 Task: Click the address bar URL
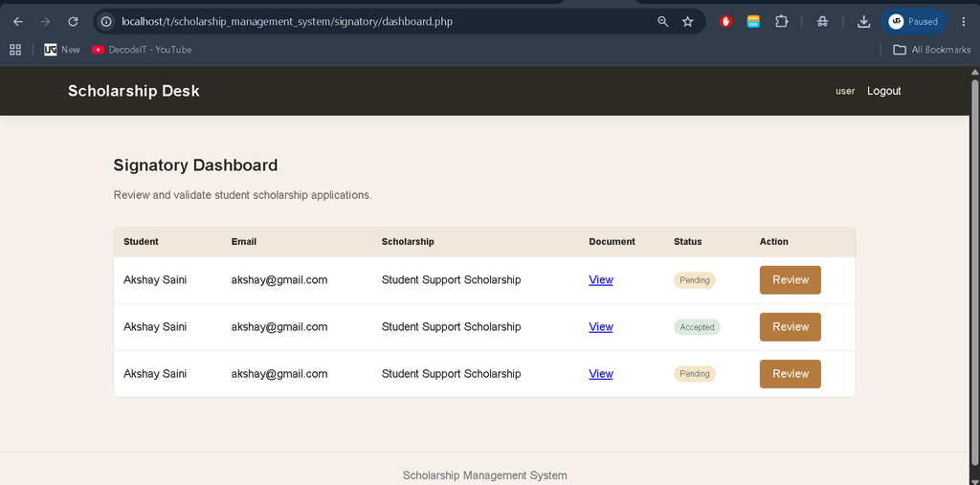pos(287,22)
